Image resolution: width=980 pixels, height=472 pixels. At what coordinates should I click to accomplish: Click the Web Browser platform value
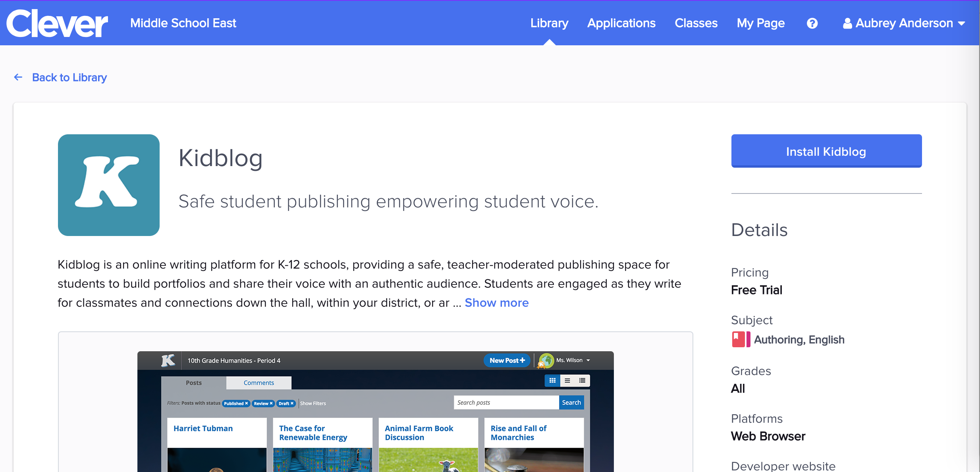click(x=768, y=436)
